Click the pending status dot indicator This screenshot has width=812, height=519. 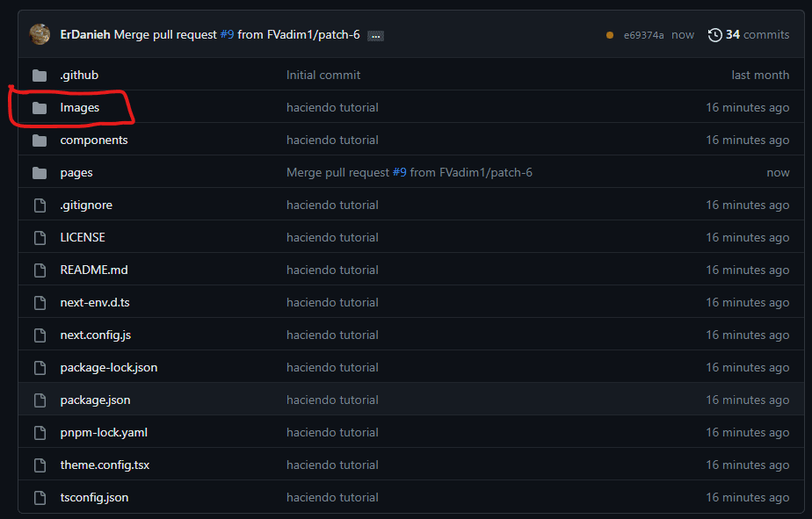(610, 35)
